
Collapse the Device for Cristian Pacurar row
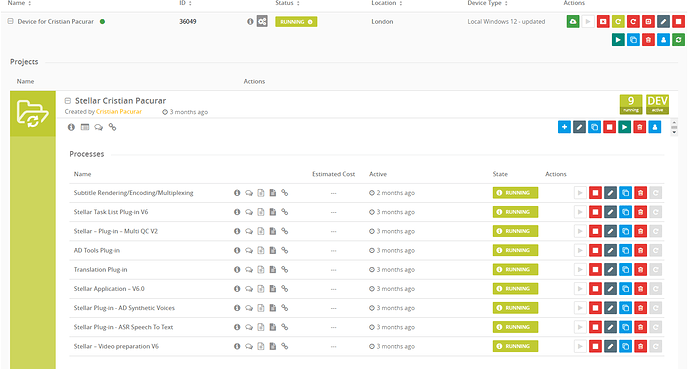click(11, 21)
